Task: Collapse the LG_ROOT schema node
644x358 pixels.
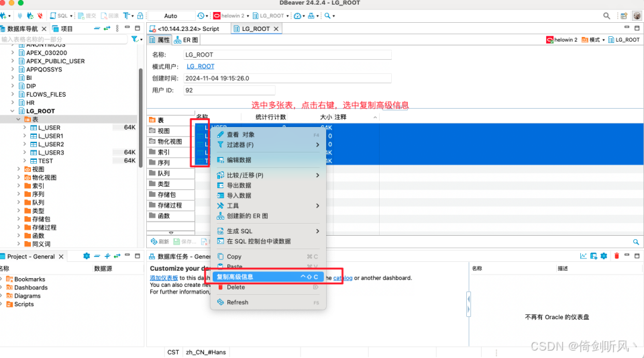Action: point(12,111)
